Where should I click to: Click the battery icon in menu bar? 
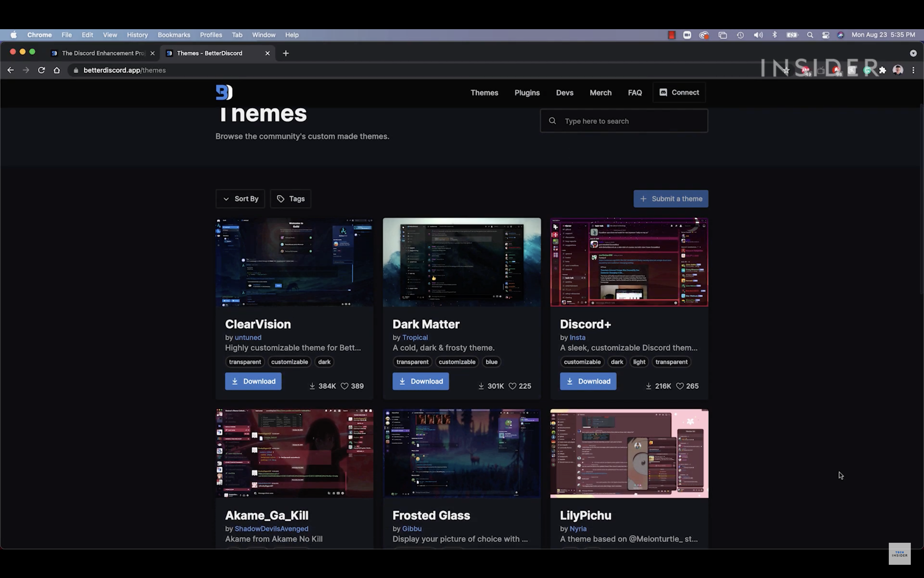[792, 35]
